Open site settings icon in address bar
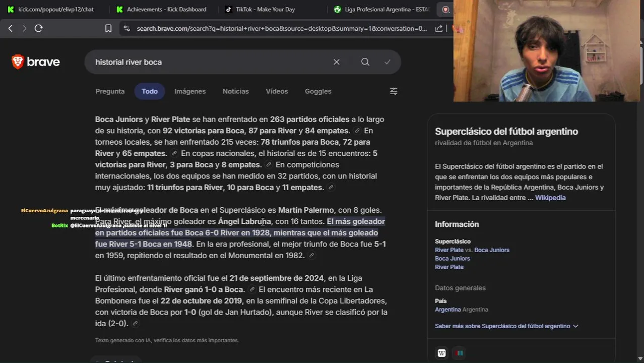Screen dimensions: 644x363 coord(126,29)
